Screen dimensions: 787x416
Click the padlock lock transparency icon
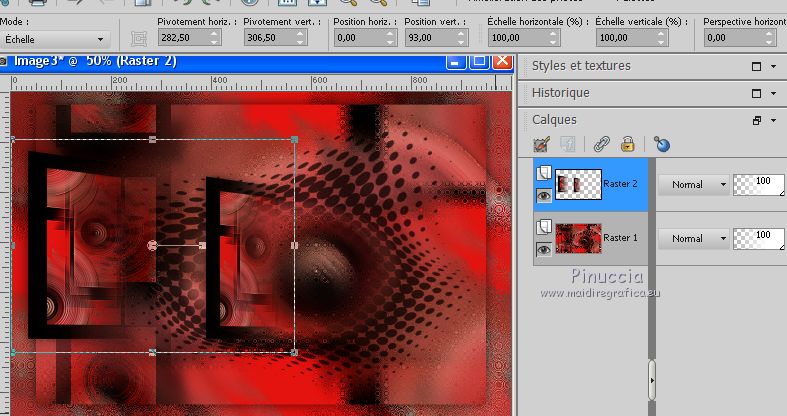[627, 145]
